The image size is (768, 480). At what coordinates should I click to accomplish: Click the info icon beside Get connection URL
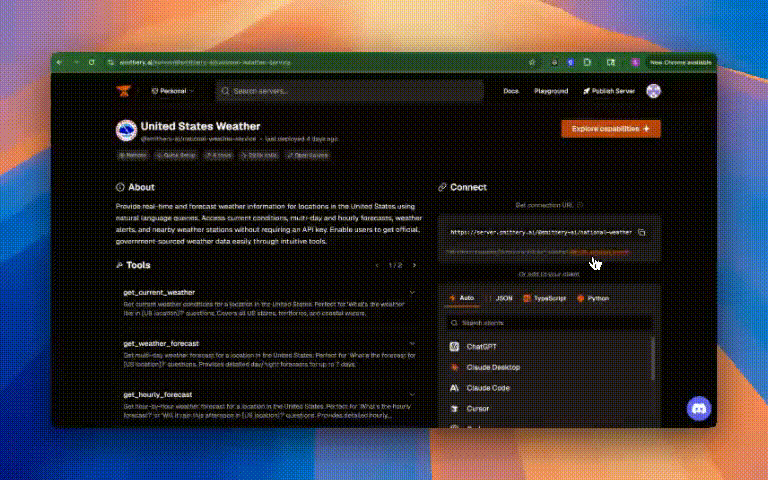click(x=580, y=205)
